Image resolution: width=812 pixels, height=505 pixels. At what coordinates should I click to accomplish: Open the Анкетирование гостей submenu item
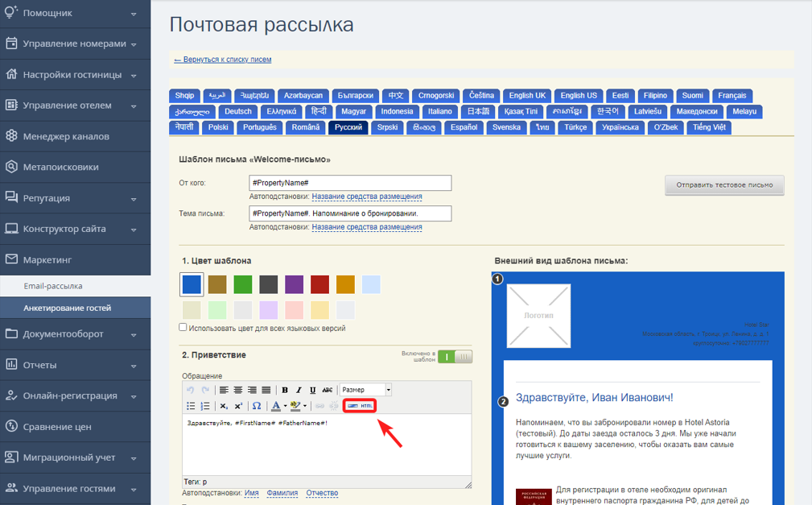pos(75,308)
